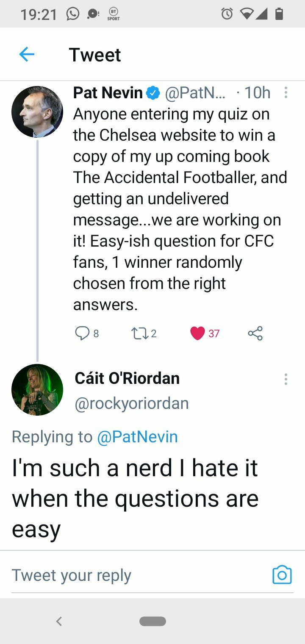Attach a photo using the camera icon
305x644 pixels.
point(282,575)
